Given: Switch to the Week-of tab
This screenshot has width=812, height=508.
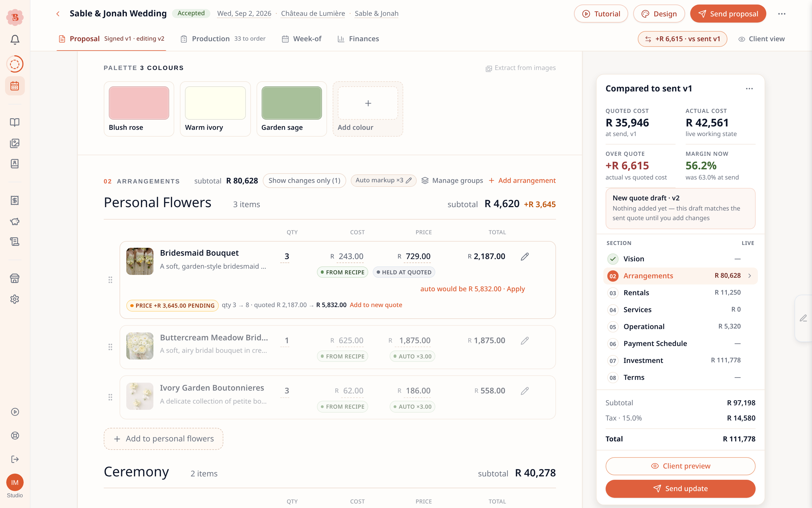Looking at the screenshot, I should pyautogui.click(x=301, y=39).
